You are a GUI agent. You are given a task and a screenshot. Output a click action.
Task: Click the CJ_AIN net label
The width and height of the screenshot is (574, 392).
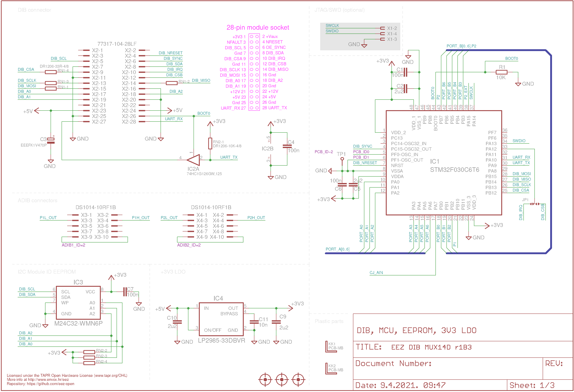(x=376, y=273)
